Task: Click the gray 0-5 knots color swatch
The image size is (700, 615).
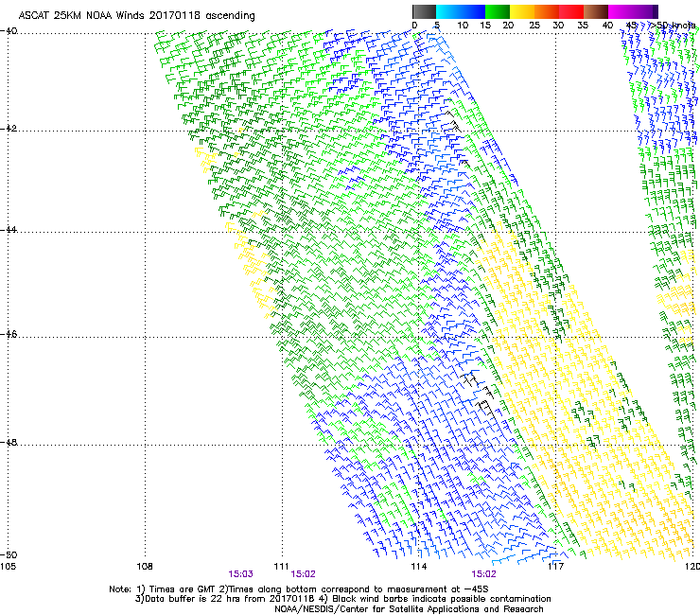Action: 424,11
